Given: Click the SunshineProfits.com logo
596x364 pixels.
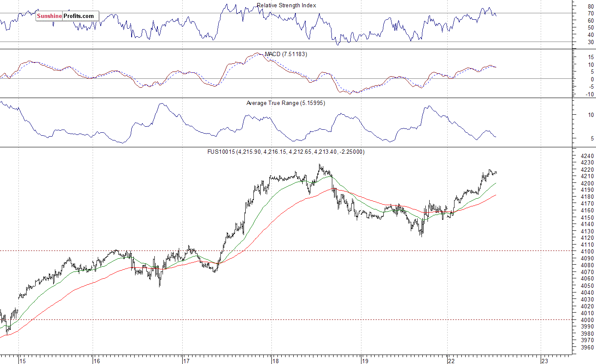Looking at the screenshot, I should [x=67, y=16].
